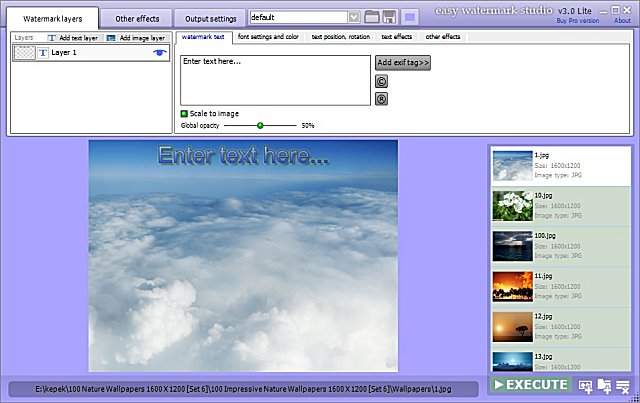640x403 pixels.
Task: Click Add text layer button
Action: point(73,38)
